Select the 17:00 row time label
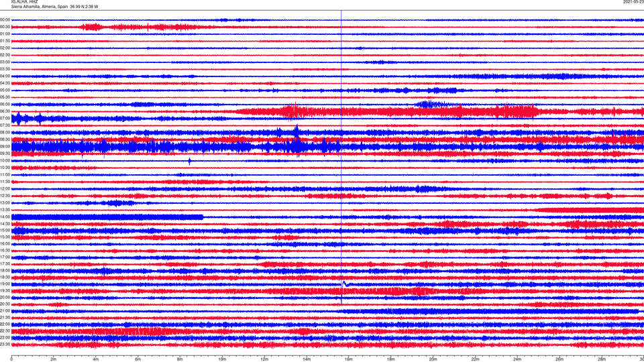The image size is (644, 362). click(5, 257)
